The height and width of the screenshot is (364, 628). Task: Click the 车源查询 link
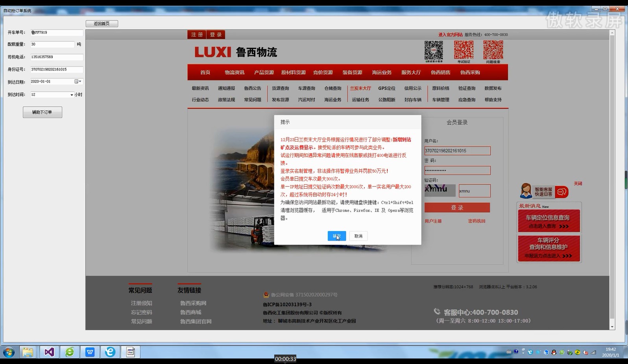[x=307, y=88]
